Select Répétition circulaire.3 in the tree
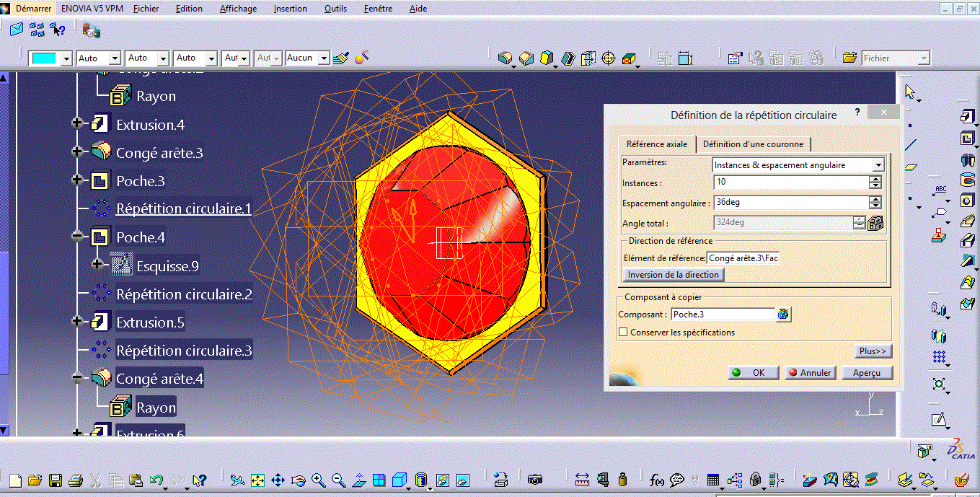The width and height of the screenshot is (980, 497). pos(185,351)
